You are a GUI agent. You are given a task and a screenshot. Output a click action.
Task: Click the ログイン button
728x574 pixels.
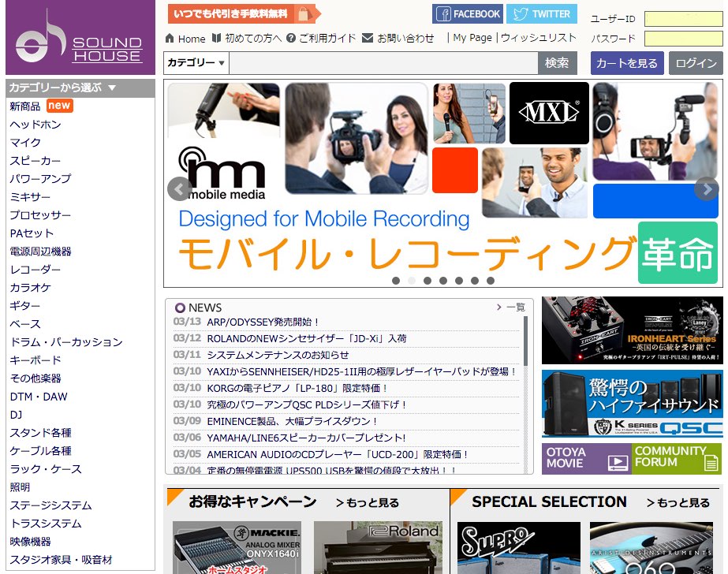point(696,63)
